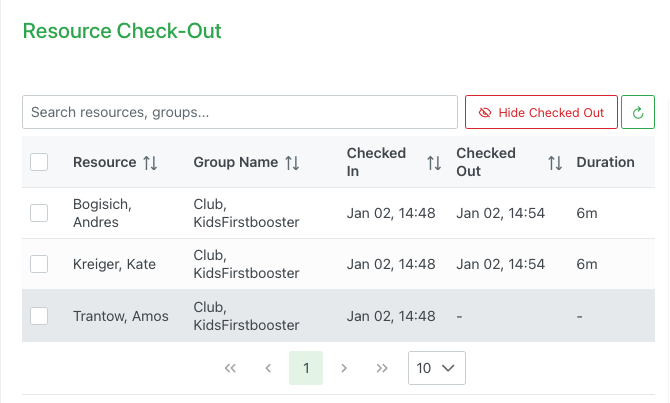Sort by Resource column arrows icon
670x403 pixels.
[150, 162]
